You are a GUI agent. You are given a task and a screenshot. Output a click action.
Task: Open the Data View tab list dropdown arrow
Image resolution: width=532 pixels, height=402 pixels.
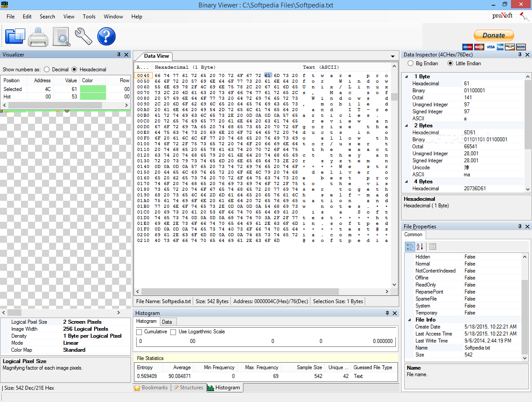[x=393, y=56]
